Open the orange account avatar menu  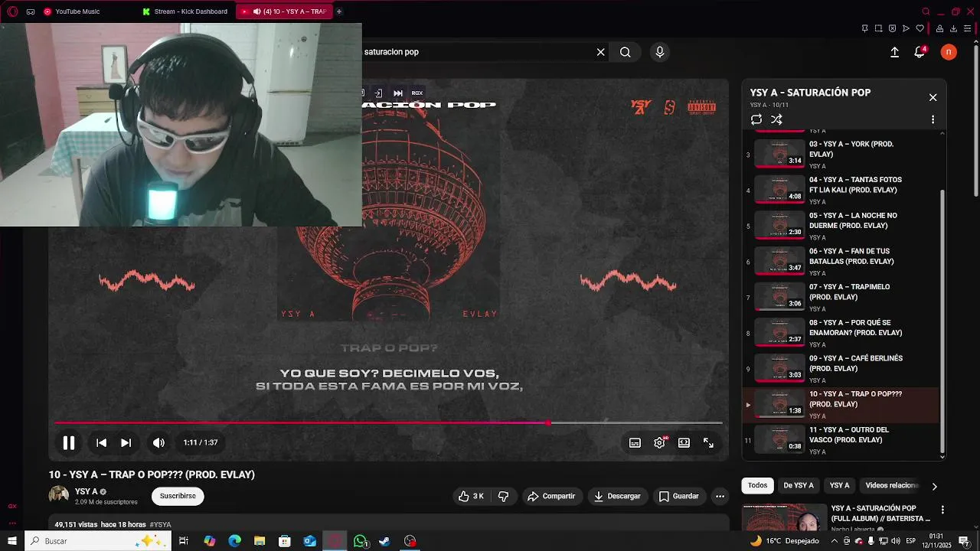point(949,52)
